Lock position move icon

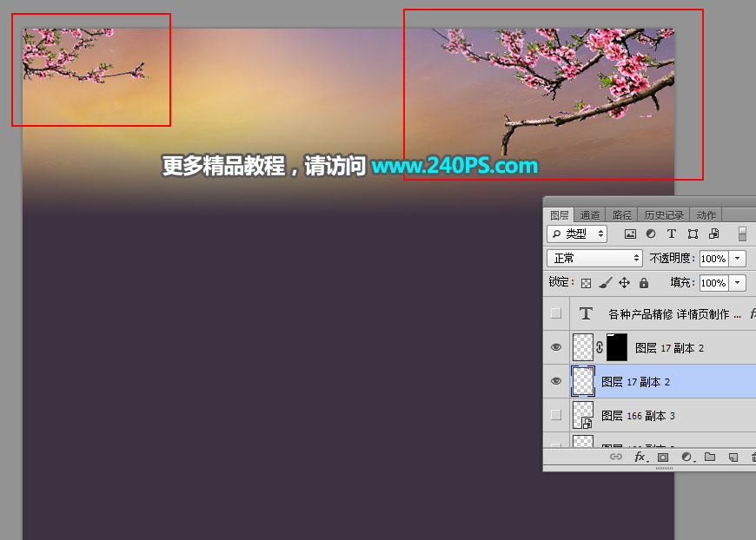tap(625, 283)
